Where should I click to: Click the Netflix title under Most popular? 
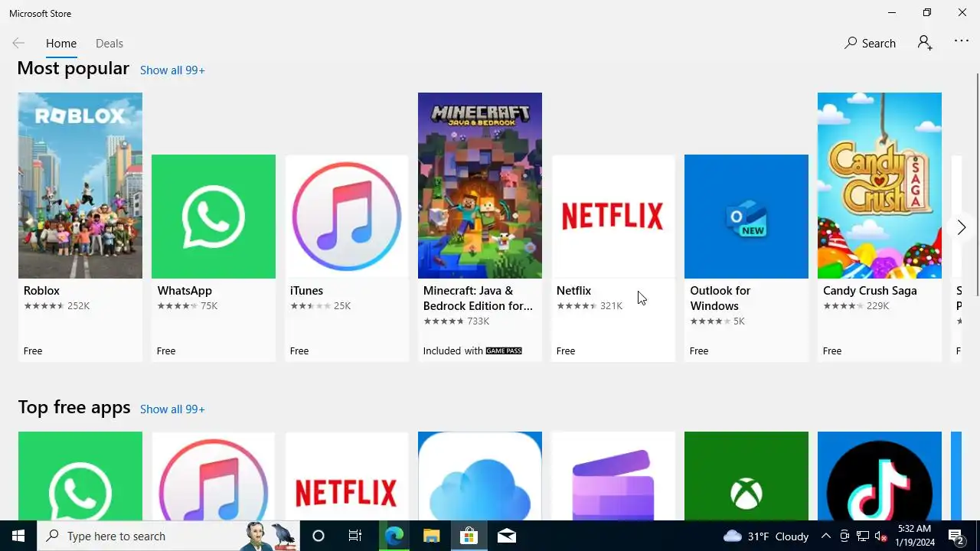573,291
